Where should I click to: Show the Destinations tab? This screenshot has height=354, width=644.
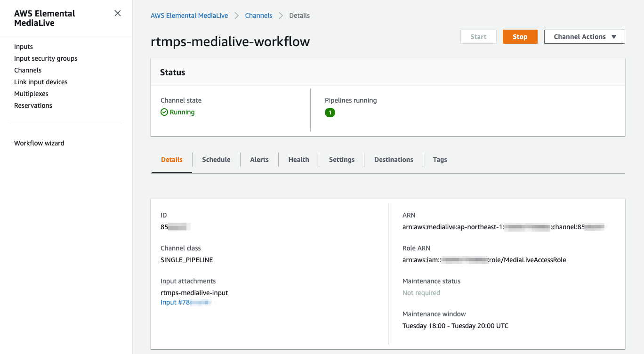pyautogui.click(x=394, y=160)
